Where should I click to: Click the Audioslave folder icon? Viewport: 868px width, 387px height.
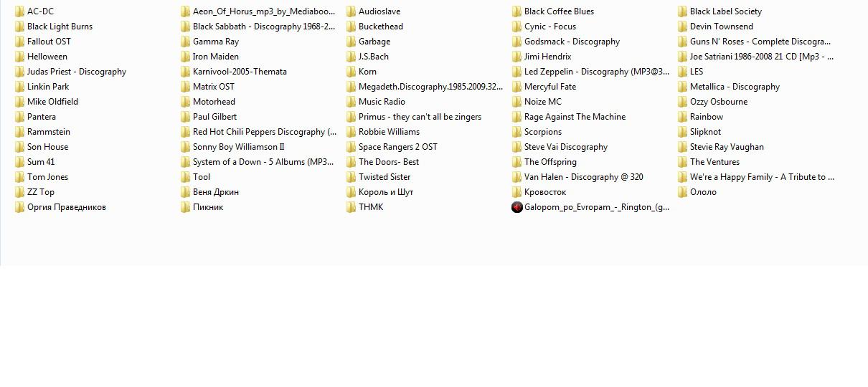coord(351,11)
